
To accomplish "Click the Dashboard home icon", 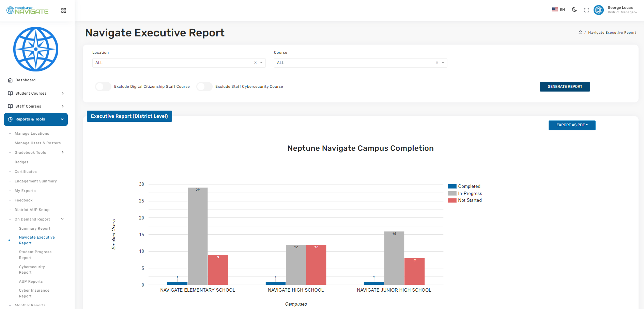I will (10, 80).
